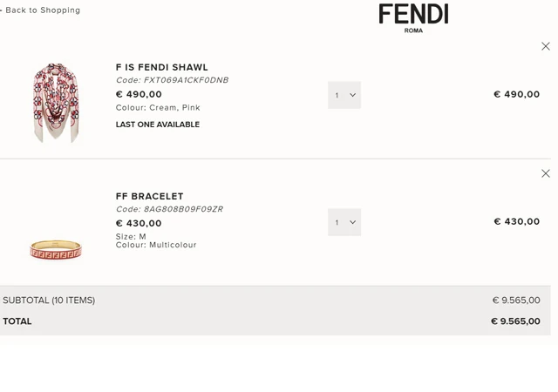Open the shawl product image
This screenshot has width=558, height=392.
coord(56,102)
